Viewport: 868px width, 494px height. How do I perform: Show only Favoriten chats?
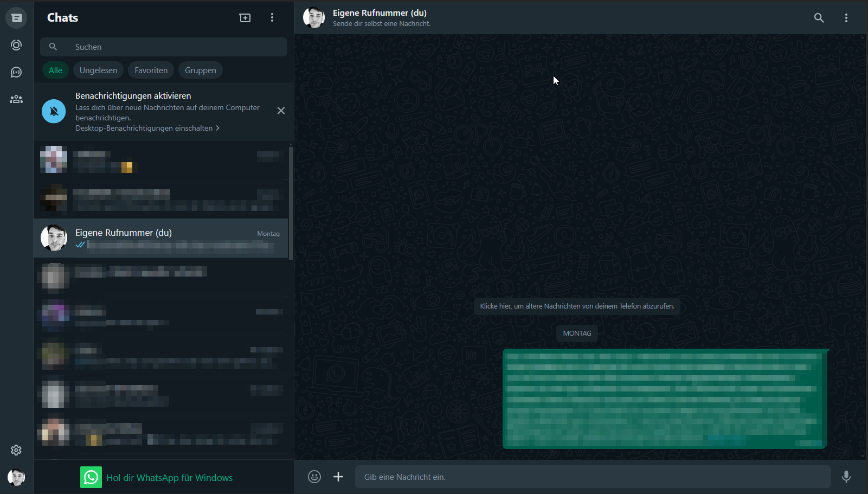[151, 70]
